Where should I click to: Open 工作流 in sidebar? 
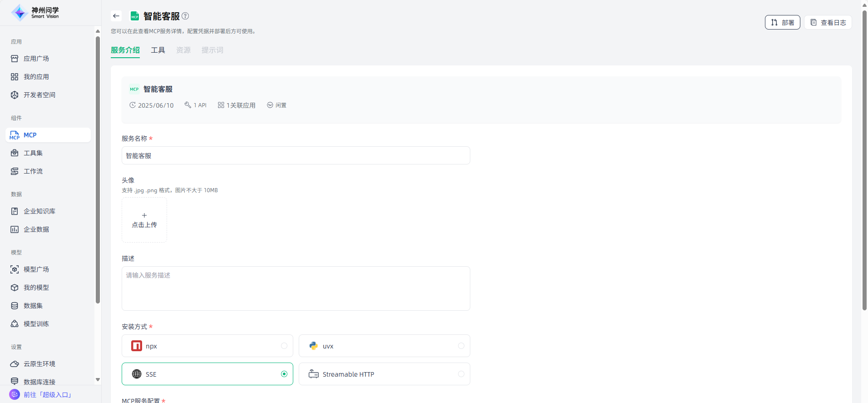(33, 171)
